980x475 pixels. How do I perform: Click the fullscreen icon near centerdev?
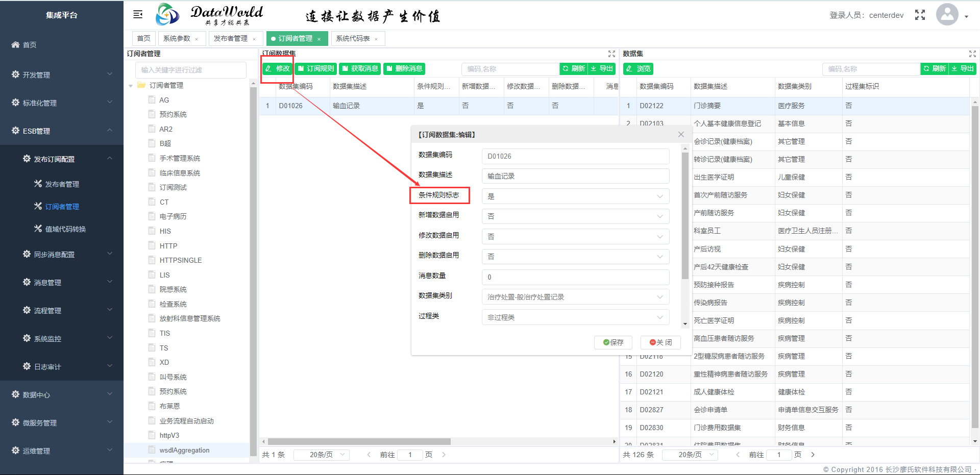920,15
